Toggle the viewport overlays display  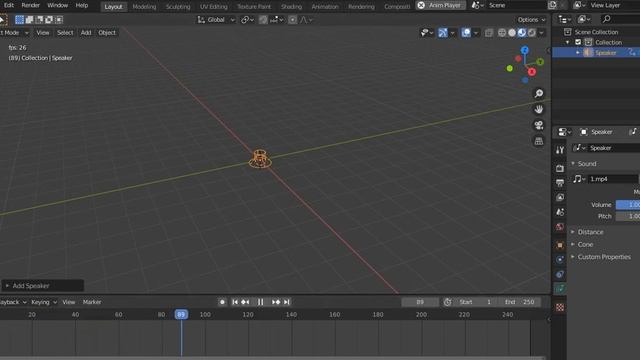click(466, 33)
